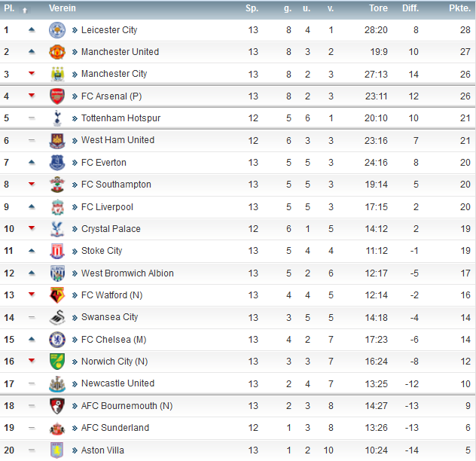Click the Verein column header
Viewport: 476px width, 461px height.
pyautogui.click(x=63, y=8)
